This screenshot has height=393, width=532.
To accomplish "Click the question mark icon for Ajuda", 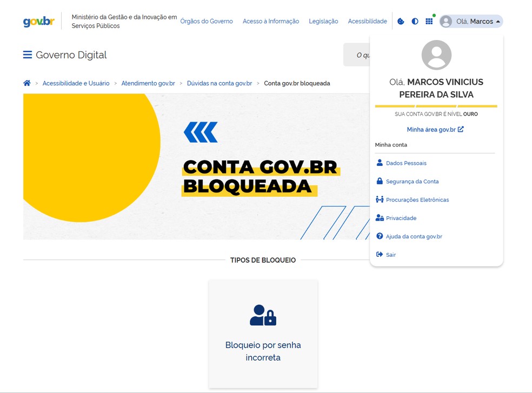I will [x=378, y=236].
